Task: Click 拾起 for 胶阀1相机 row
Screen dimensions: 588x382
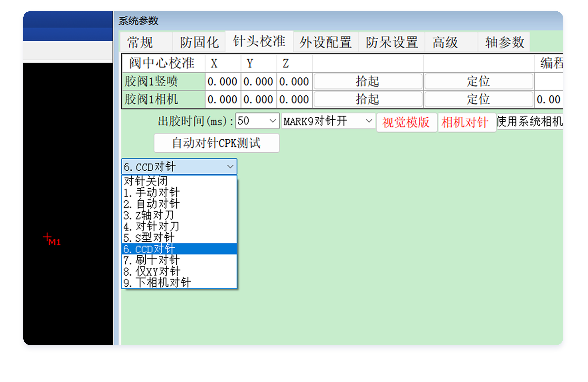Action: [367, 99]
